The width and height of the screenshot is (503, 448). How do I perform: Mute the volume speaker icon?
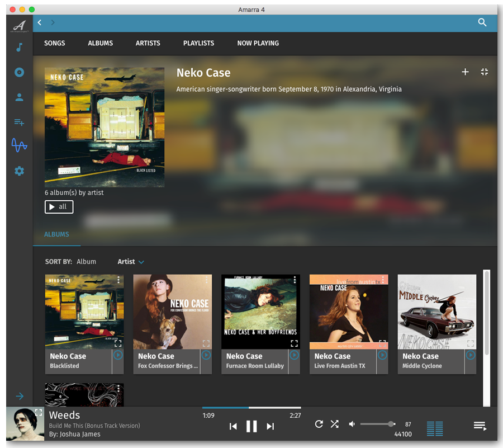(x=352, y=424)
